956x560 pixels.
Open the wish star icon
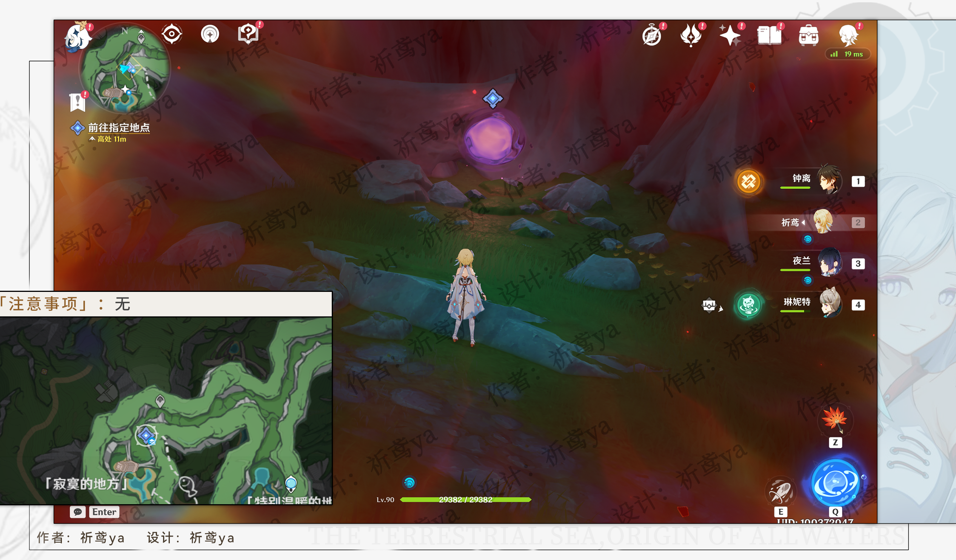[730, 36]
